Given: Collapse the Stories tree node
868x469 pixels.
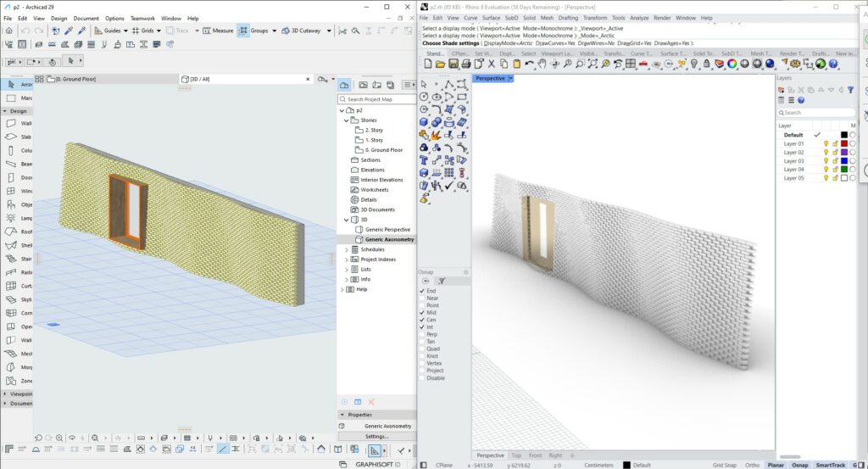Looking at the screenshot, I should coord(347,120).
